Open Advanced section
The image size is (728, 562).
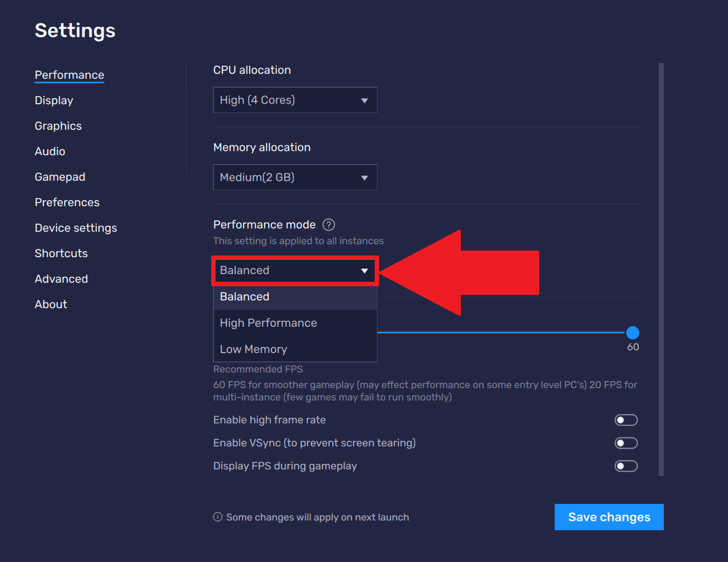[61, 279]
